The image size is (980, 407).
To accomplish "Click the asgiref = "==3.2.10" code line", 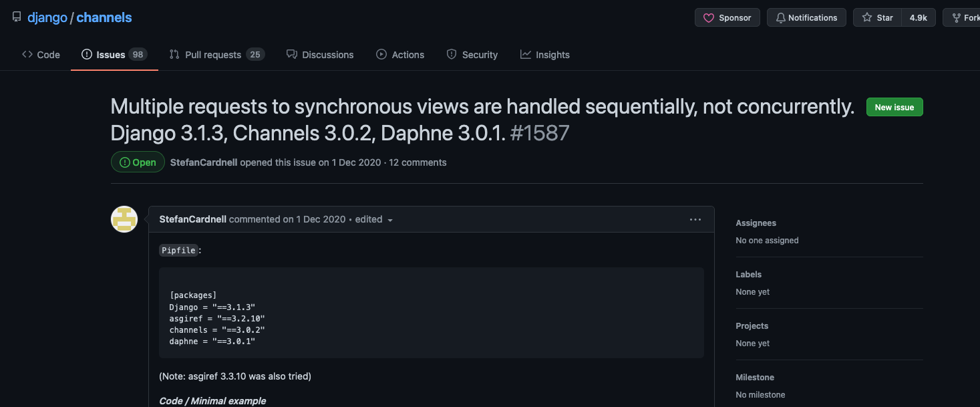I will 217,318.
